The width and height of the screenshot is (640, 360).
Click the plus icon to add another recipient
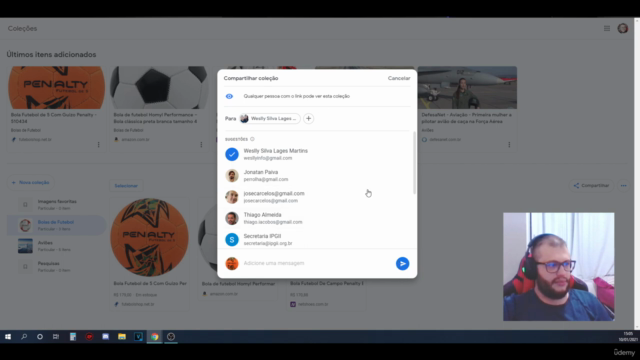pos(309,118)
